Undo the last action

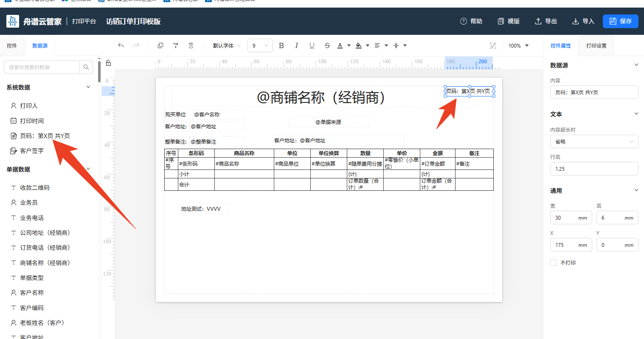click(x=121, y=45)
